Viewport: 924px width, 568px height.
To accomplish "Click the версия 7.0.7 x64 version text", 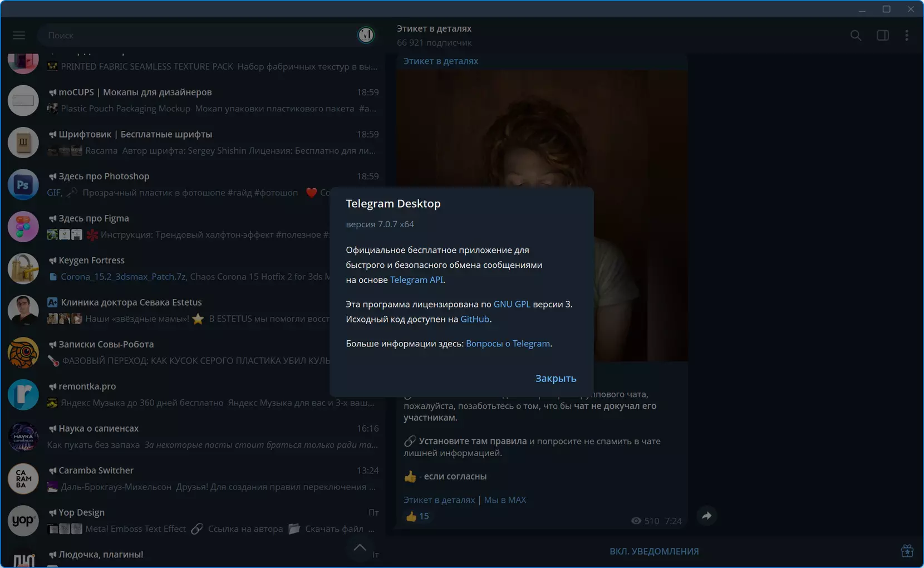I will coord(380,224).
